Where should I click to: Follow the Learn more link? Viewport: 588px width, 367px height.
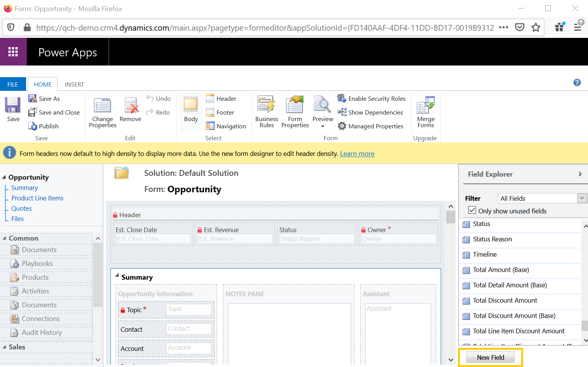point(357,154)
